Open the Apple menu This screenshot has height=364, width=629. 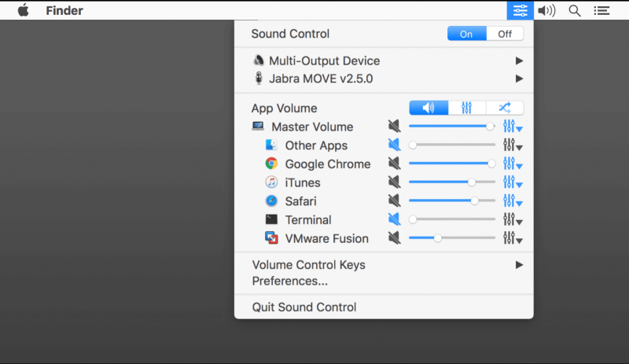[23, 10]
